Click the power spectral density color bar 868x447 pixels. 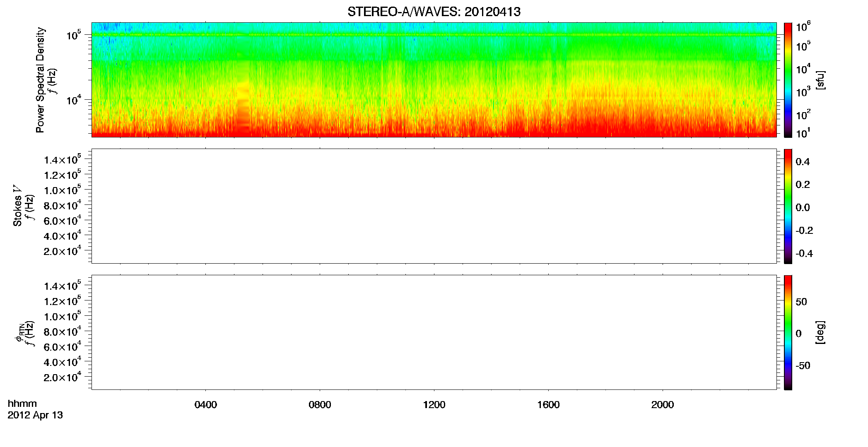[788, 80]
